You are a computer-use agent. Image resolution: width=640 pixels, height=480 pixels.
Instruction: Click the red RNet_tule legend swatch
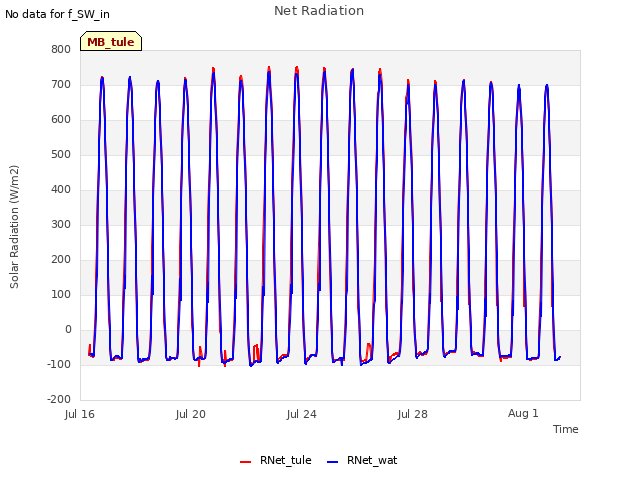click(245, 462)
